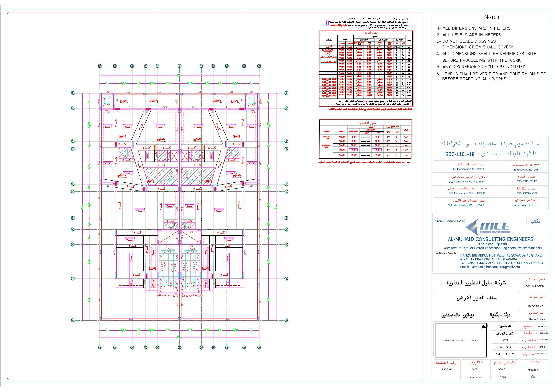Click the PROJECT CONSULTANT label
Image resolution: width=555 pixels, height=392 pixels.
pyautogui.click(x=449, y=221)
